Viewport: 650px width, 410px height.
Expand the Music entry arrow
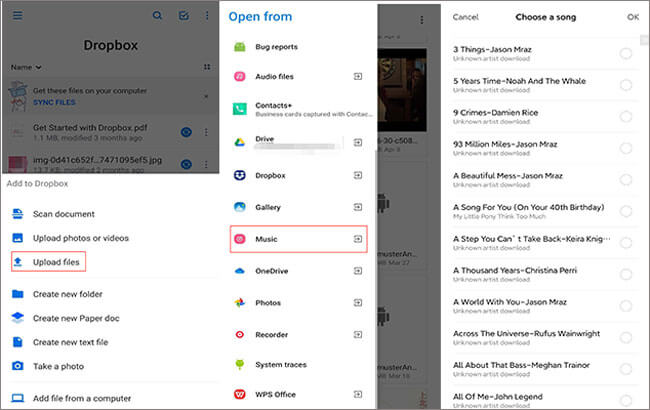(x=358, y=239)
